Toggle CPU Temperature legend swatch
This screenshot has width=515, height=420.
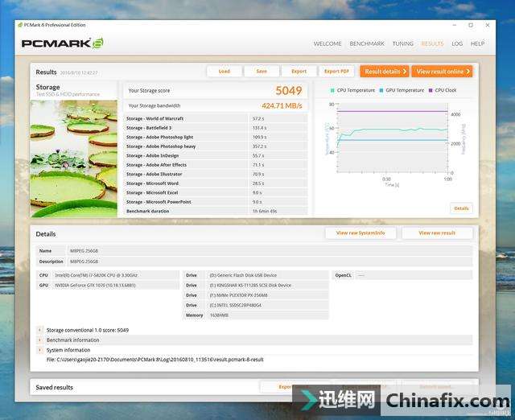click(x=332, y=90)
